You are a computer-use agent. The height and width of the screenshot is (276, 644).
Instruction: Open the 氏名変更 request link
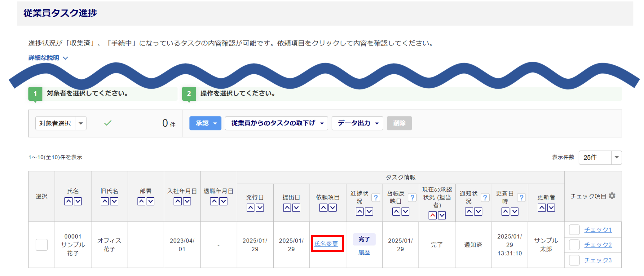(x=326, y=244)
